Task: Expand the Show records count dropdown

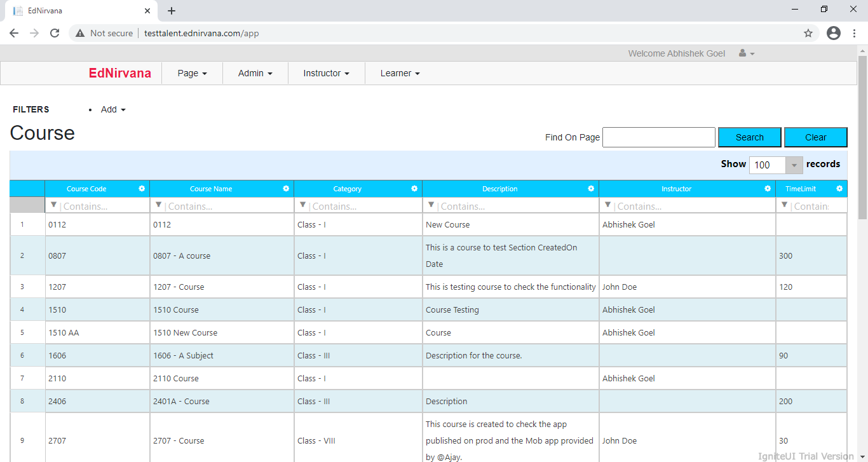Action: [x=794, y=165]
